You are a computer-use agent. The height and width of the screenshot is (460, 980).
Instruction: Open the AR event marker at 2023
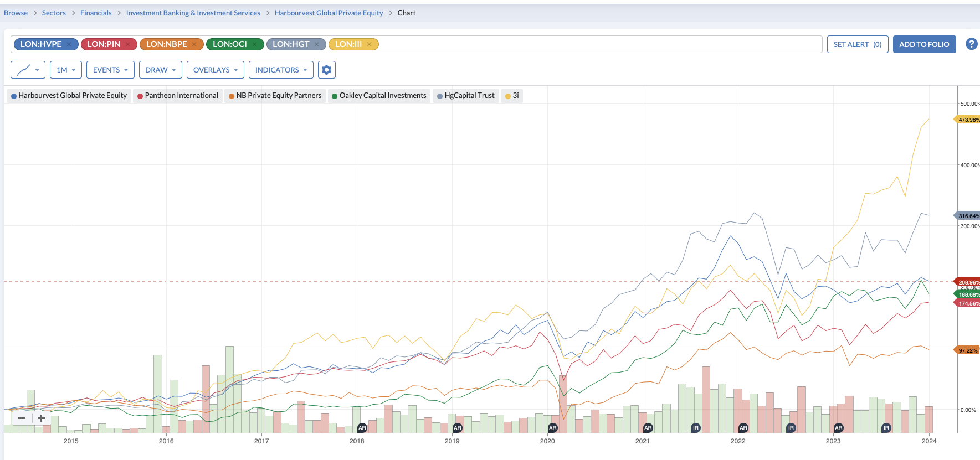pyautogui.click(x=838, y=428)
